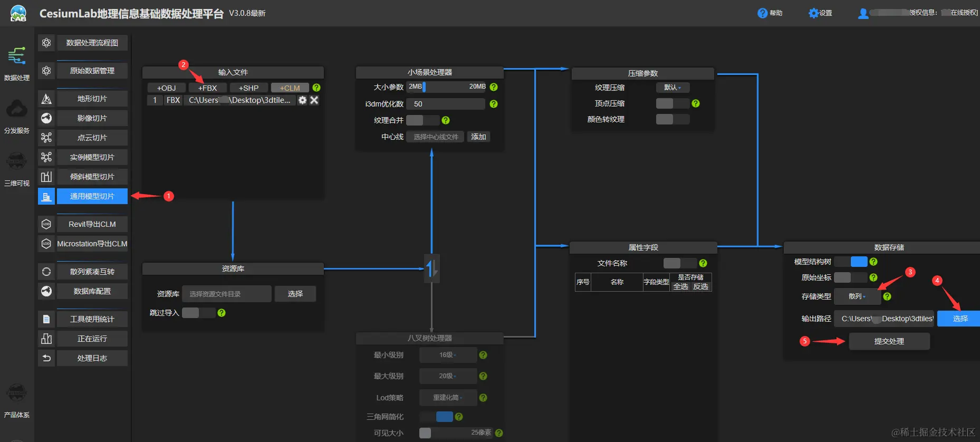Toggle the 三角网简化 switch

[x=436, y=417]
